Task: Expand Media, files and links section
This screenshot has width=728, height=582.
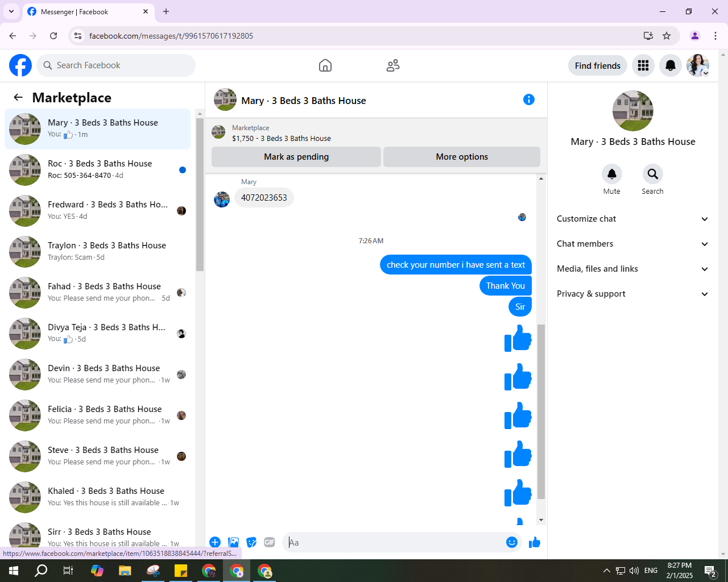Action: (632, 269)
